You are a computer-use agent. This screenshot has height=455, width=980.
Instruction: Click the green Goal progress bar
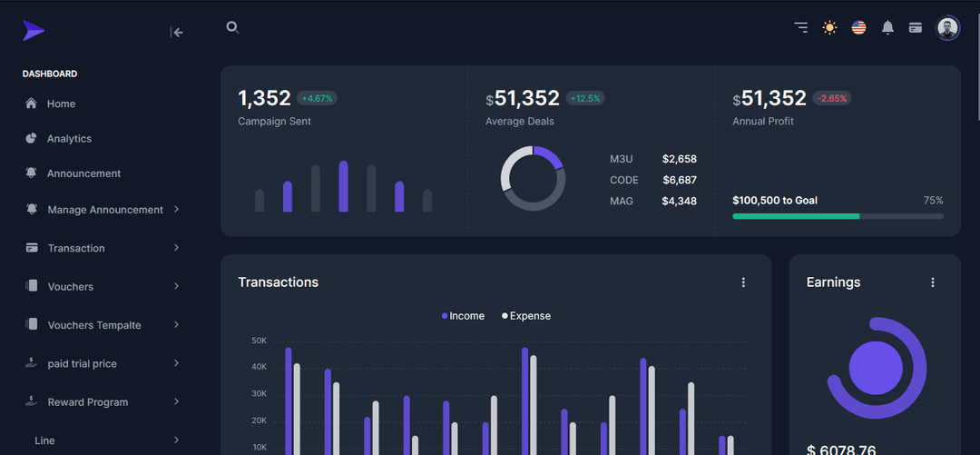(x=796, y=216)
